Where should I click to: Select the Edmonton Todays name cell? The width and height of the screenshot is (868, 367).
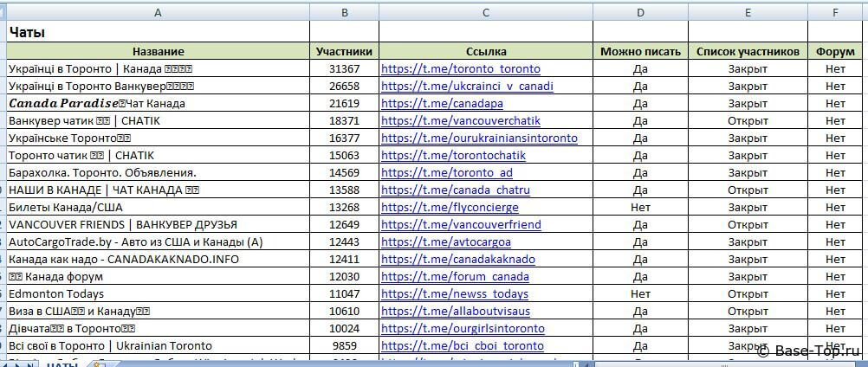(158, 293)
